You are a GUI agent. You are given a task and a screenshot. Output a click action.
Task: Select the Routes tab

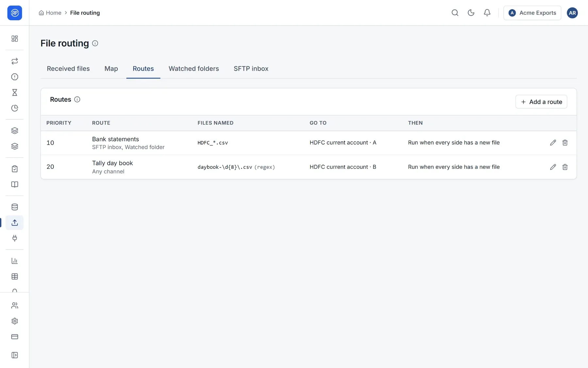143,69
